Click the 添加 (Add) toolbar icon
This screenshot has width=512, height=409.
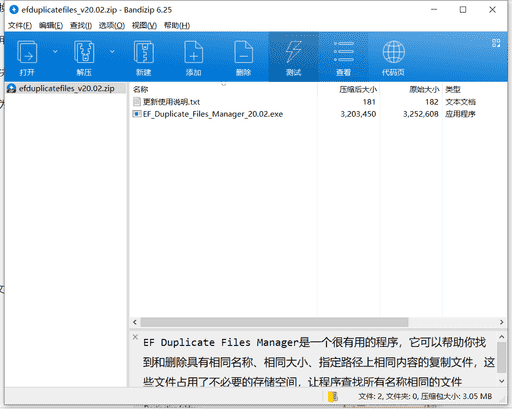click(x=193, y=52)
